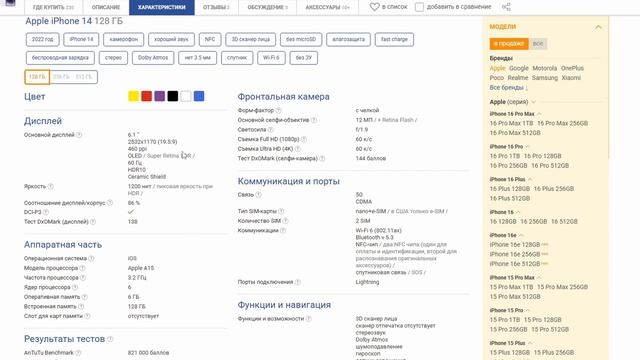Open help icon next to Тип SIM-карты

point(281,211)
